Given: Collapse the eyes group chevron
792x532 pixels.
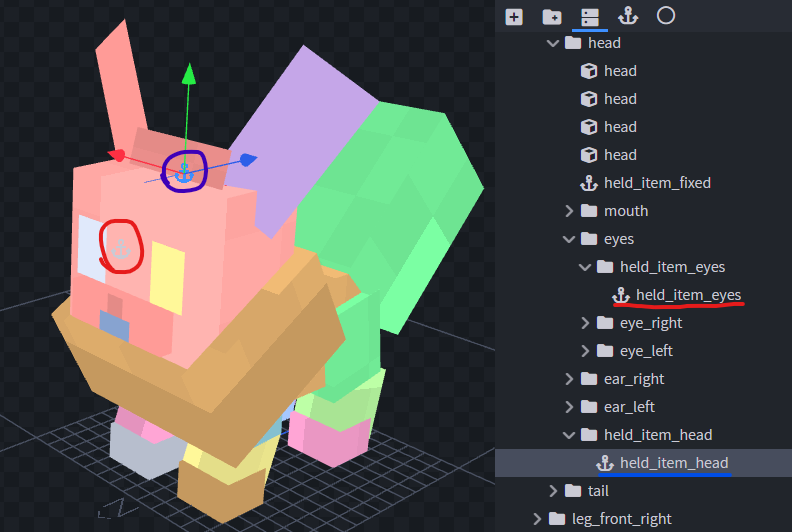Looking at the screenshot, I should pyautogui.click(x=569, y=239).
